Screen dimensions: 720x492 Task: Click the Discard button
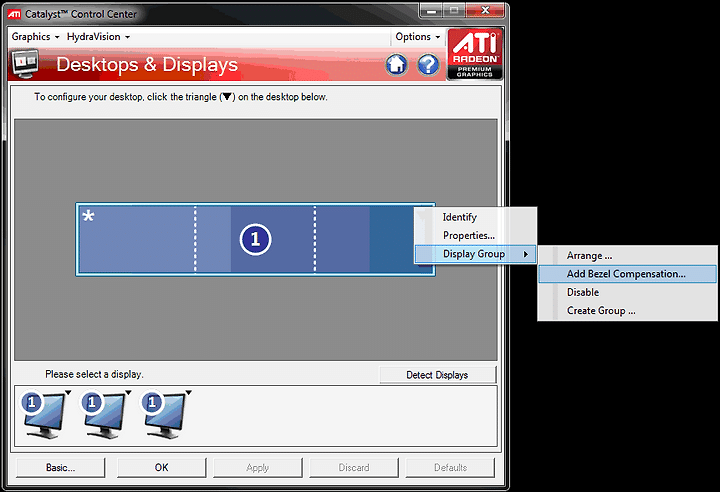[x=354, y=468]
